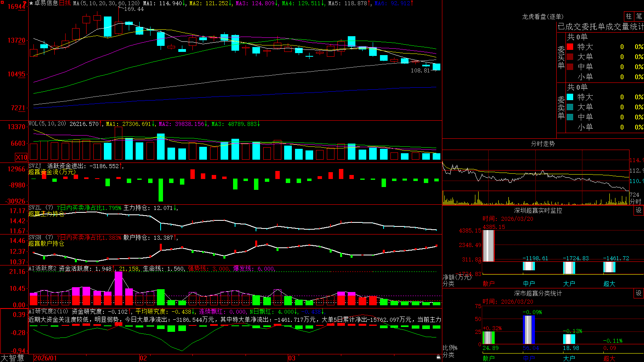Click the 24.89 散户 ratio bar in 分类统计
Image resolution: width=644 pixels, height=362 pixels.
pyautogui.click(x=489, y=338)
